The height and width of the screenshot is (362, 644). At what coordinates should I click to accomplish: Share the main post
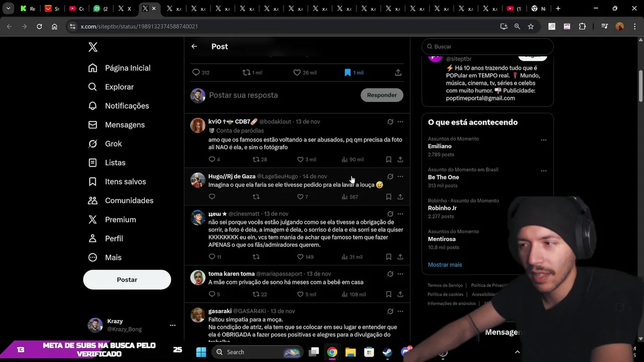click(398, 72)
